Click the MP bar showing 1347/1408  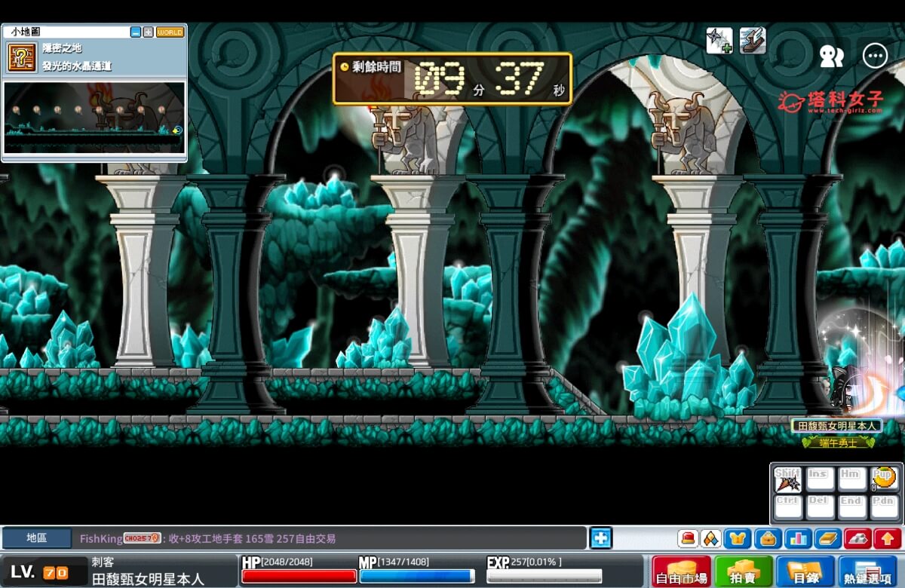pyautogui.click(x=416, y=577)
